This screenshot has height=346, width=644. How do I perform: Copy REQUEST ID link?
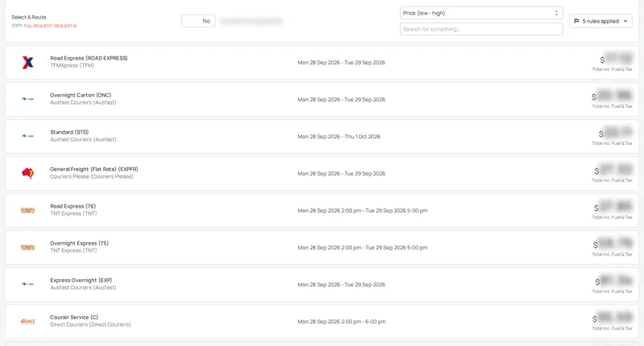click(x=65, y=26)
